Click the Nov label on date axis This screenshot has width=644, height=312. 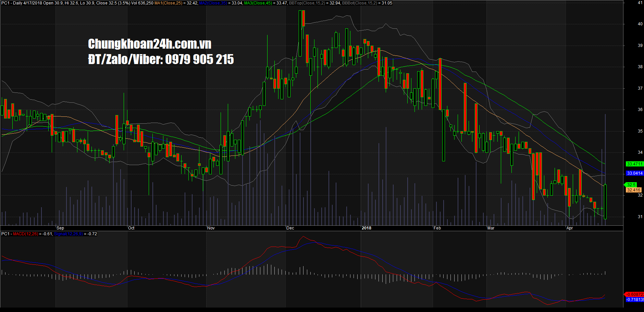point(211,228)
